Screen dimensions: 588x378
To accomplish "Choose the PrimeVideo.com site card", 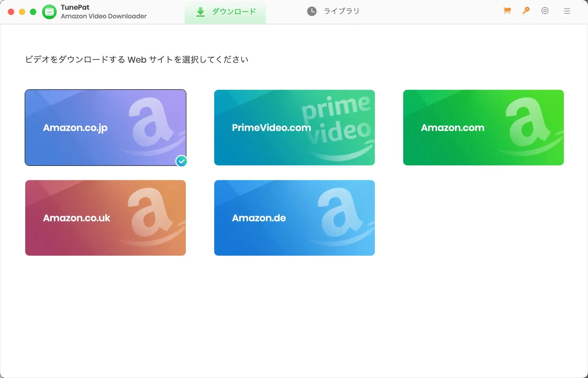I will point(294,127).
